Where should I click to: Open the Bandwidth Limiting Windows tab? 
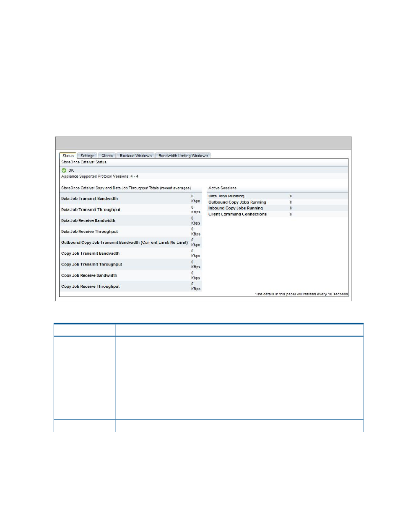[x=183, y=155]
